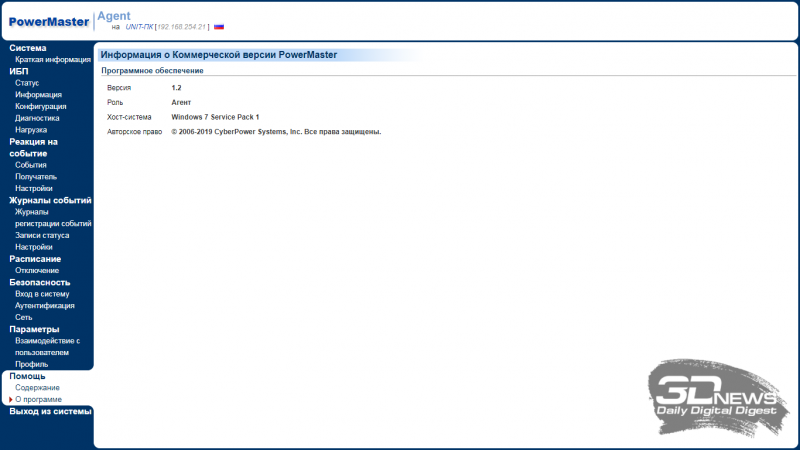
Task: Click the Расписание section heading
Action: (35, 259)
